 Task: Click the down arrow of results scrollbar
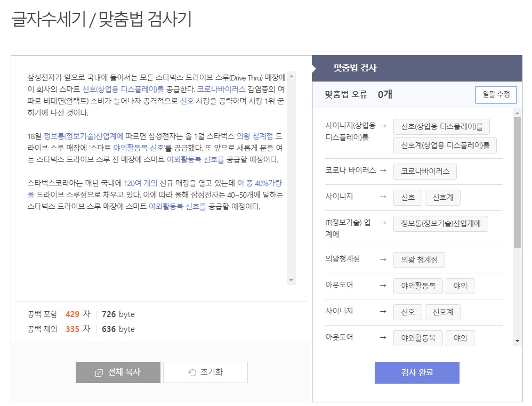pyautogui.click(x=517, y=341)
